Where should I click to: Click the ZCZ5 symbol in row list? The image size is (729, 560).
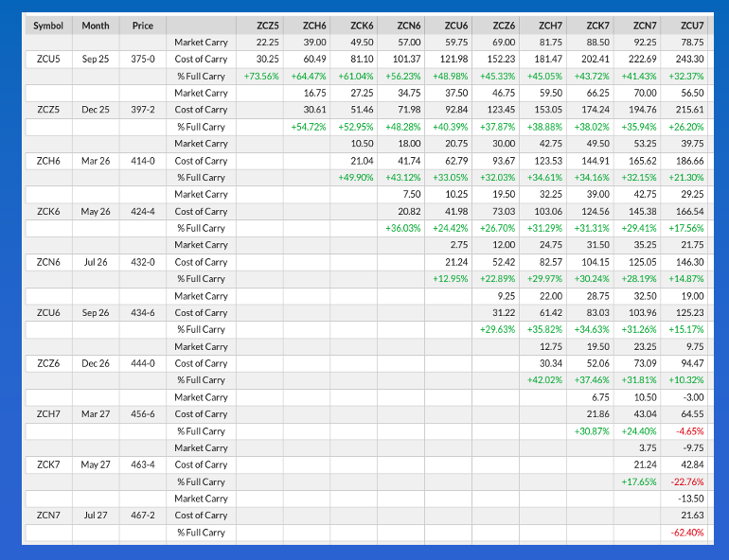(48, 110)
